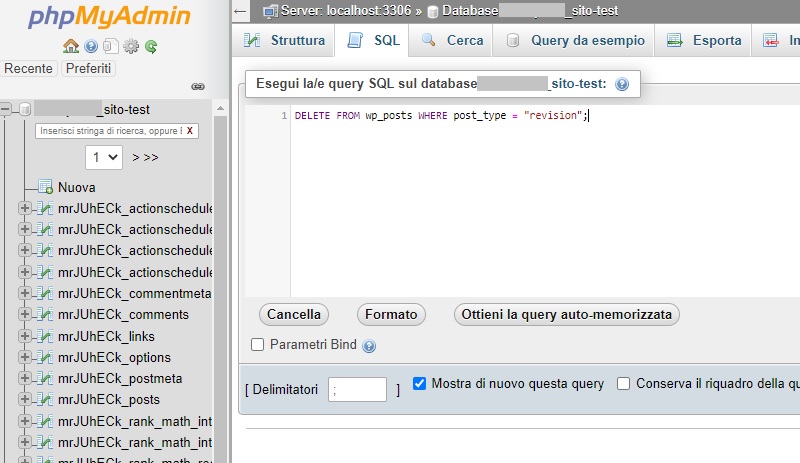Click Nuova to create a table
This screenshot has height=463, width=800.
point(77,187)
